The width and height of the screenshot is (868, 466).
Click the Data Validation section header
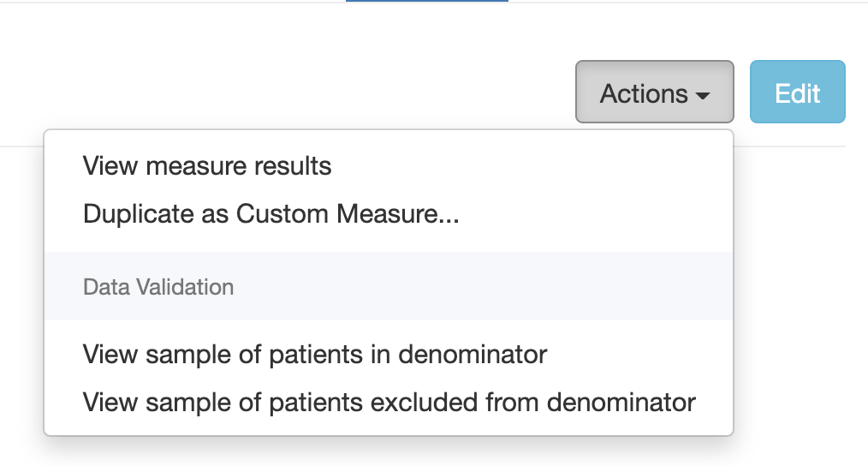(158, 287)
